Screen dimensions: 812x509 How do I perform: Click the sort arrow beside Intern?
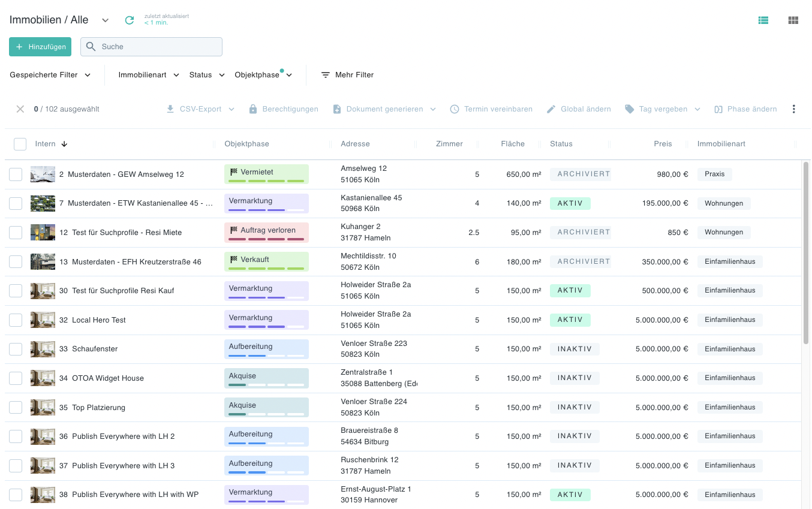(x=64, y=144)
